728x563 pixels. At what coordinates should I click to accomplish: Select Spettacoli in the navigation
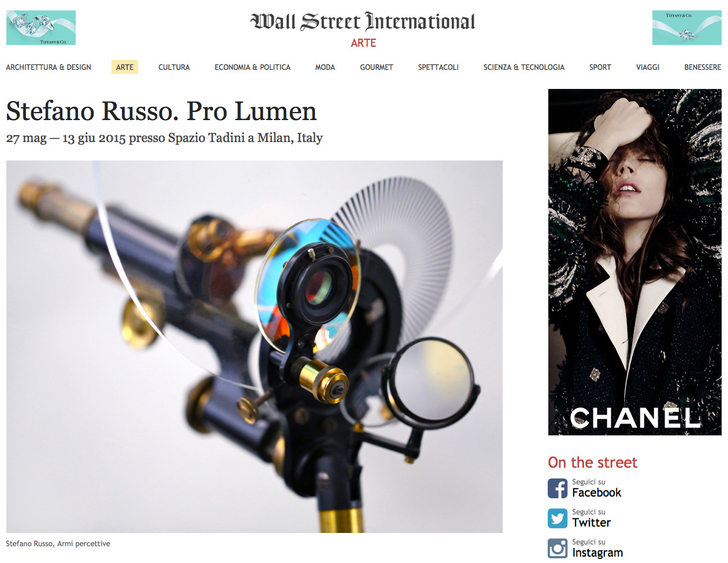coord(439,67)
